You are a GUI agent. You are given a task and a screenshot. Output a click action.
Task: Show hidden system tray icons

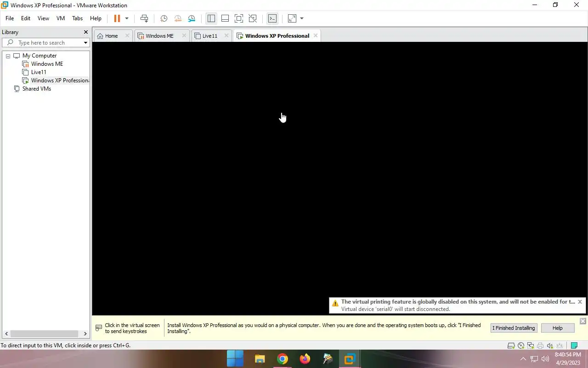coord(523,359)
